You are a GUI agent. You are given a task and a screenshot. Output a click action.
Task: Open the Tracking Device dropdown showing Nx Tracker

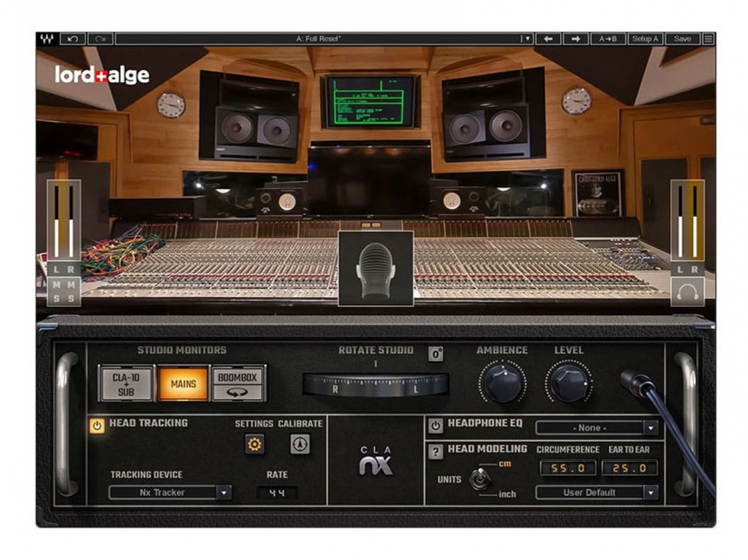[170, 493]
